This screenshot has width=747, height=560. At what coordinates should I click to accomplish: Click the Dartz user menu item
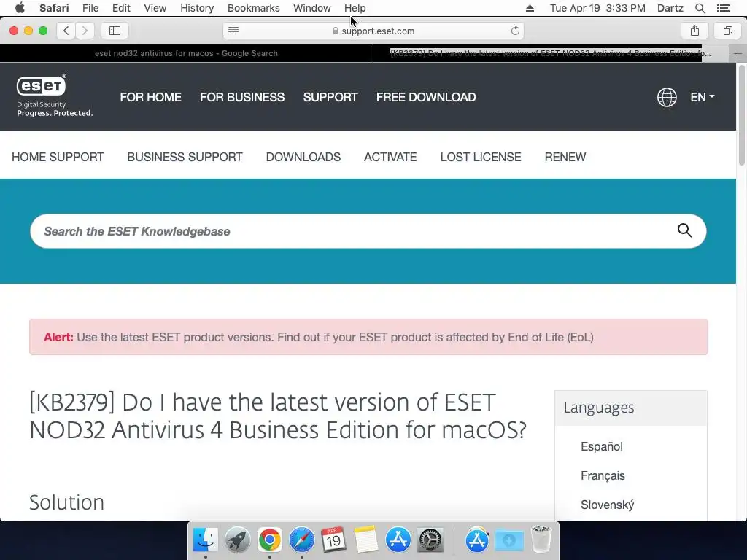[670, 8]
